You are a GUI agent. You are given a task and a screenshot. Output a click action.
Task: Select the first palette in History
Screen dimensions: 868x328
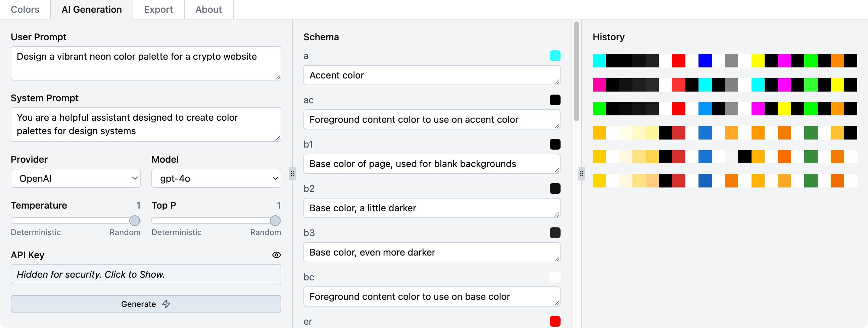[724, 61]
